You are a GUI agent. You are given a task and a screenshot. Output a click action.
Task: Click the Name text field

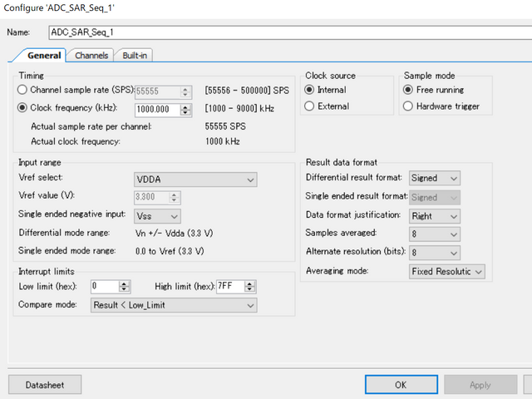point(283,32)
